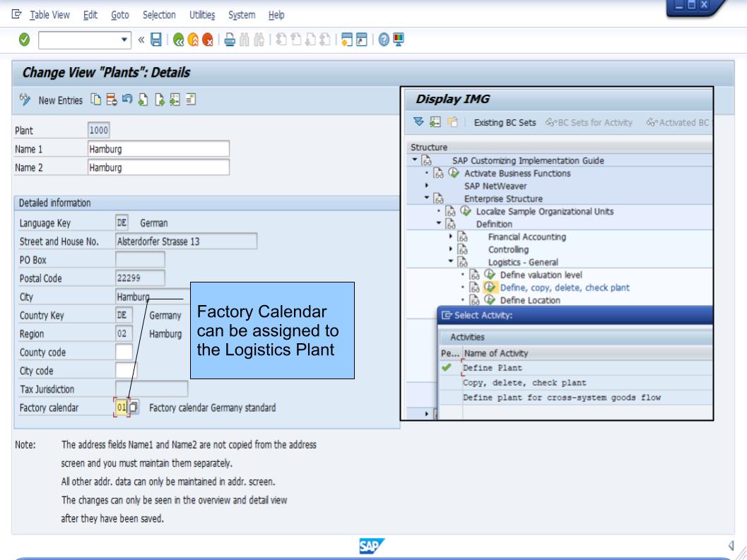Collapse the command field with double chevron
The height and width of the screenshot is (560, 747).
(141, 40)
